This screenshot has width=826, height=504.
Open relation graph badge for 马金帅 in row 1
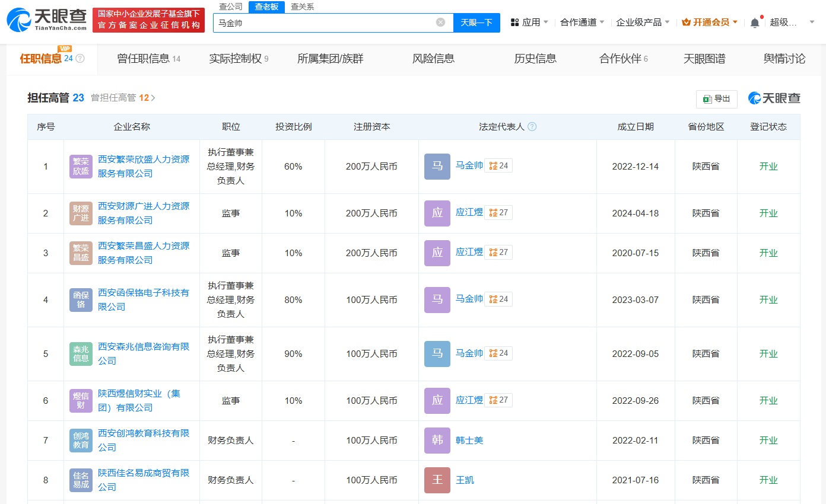click(x=498, y=166)
